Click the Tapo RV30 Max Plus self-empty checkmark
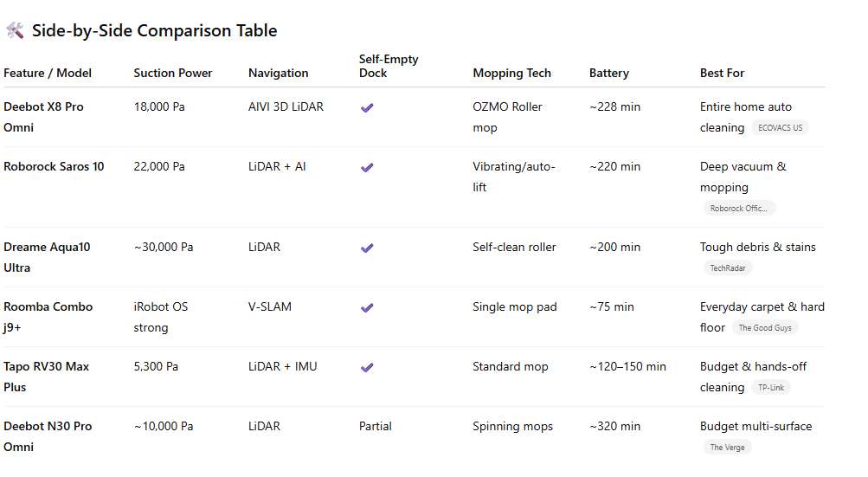 point(367,367)
